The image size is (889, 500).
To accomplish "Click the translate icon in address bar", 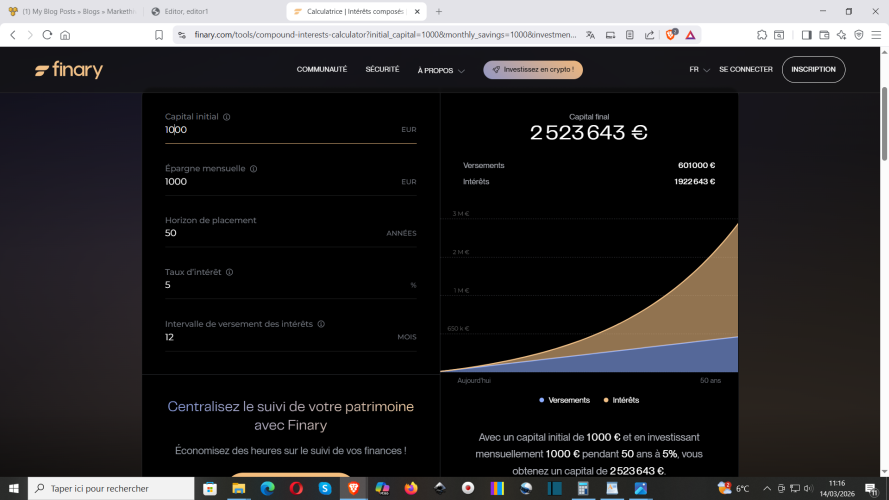I will (x=590, y=34).
